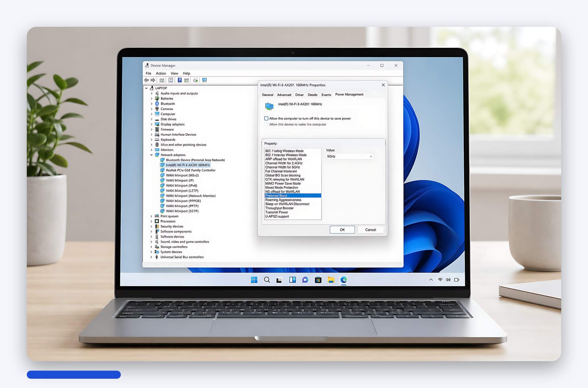Select U-APSD support property
Image resolution: width=588 pixels, height=388 pixels.
(x=293, y=216)
